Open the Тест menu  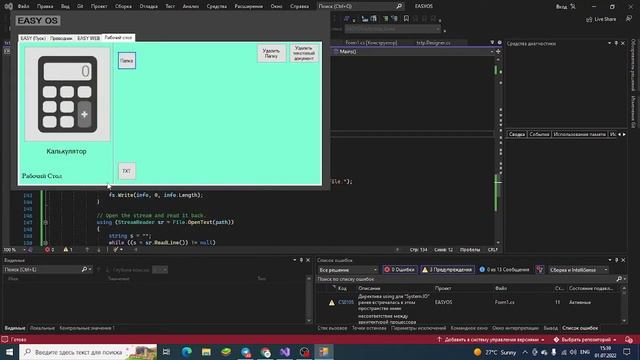click(170, 6)
